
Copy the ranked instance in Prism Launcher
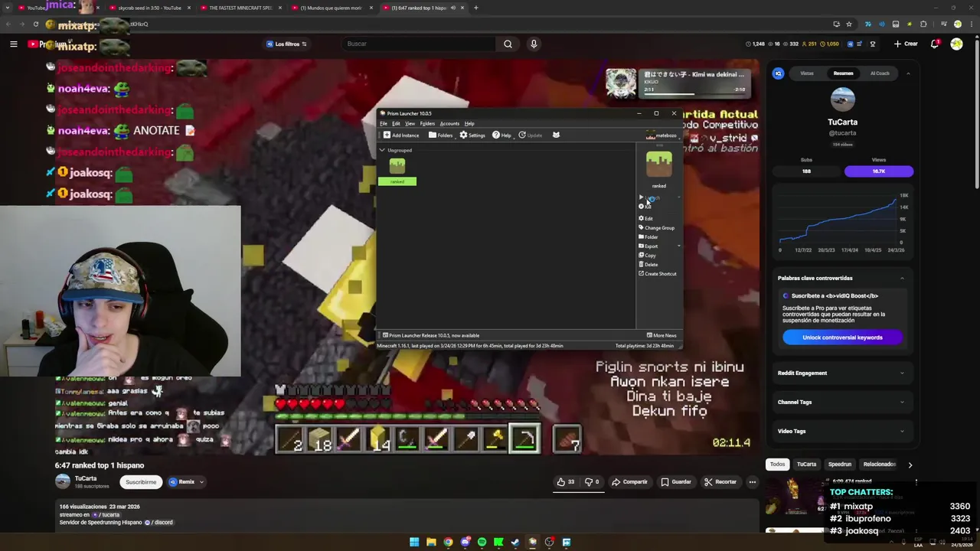648,256
